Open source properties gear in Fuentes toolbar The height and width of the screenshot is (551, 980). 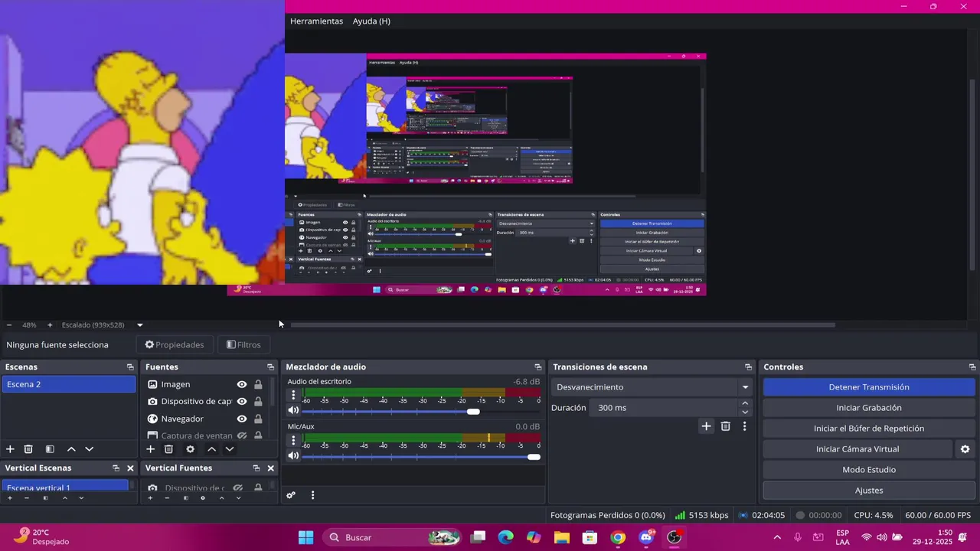190,449
